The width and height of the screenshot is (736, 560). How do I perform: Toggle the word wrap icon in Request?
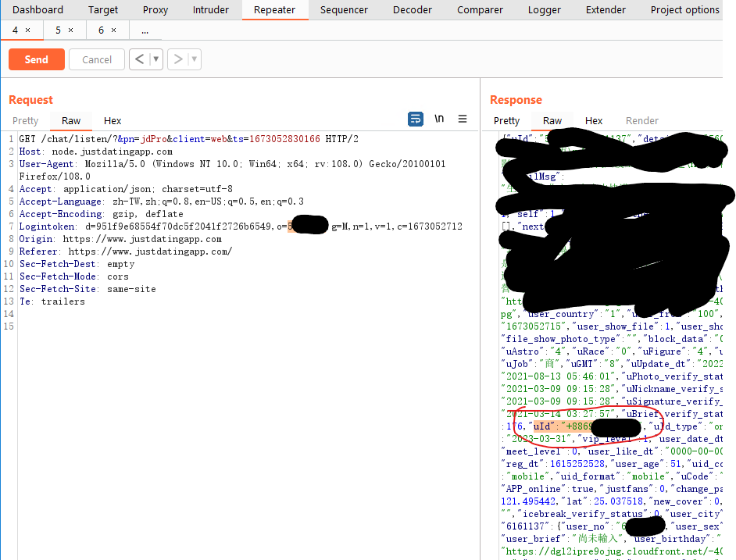pyautogui.click(x=416, y=119)
